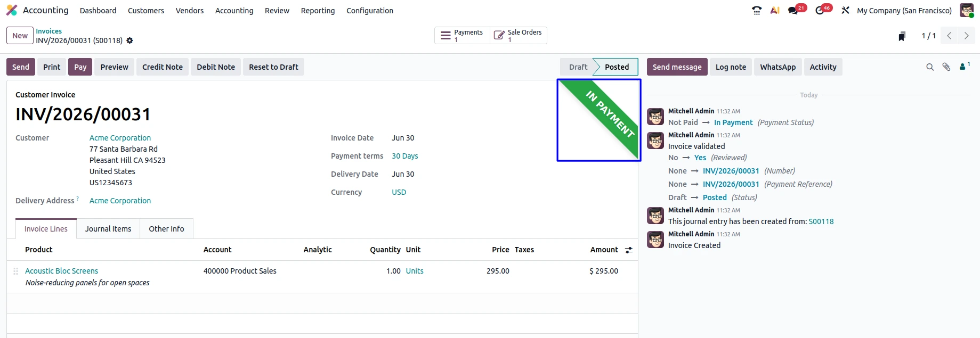The height and width of the screenshot is (338, 980).
Task: Open the company switcher My Company (San Francisco)
Action: tap(904, 11)
